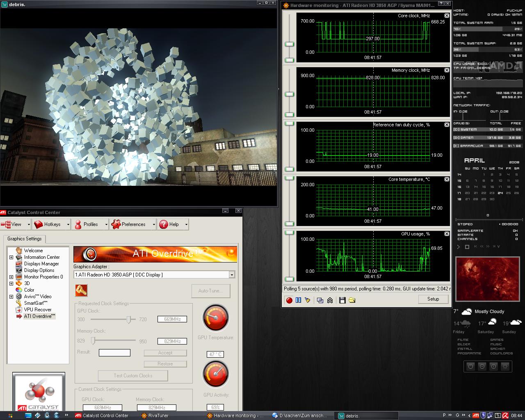This screenshot has height=420, width=525.
Task: Select Display Options in the tree
Action: tap(39, 270)
